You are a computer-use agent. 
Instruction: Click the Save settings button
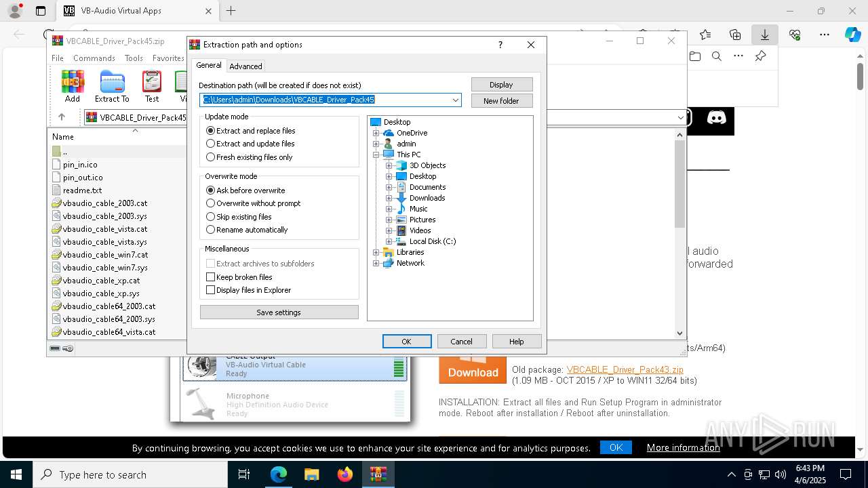[x=279, y=312]
